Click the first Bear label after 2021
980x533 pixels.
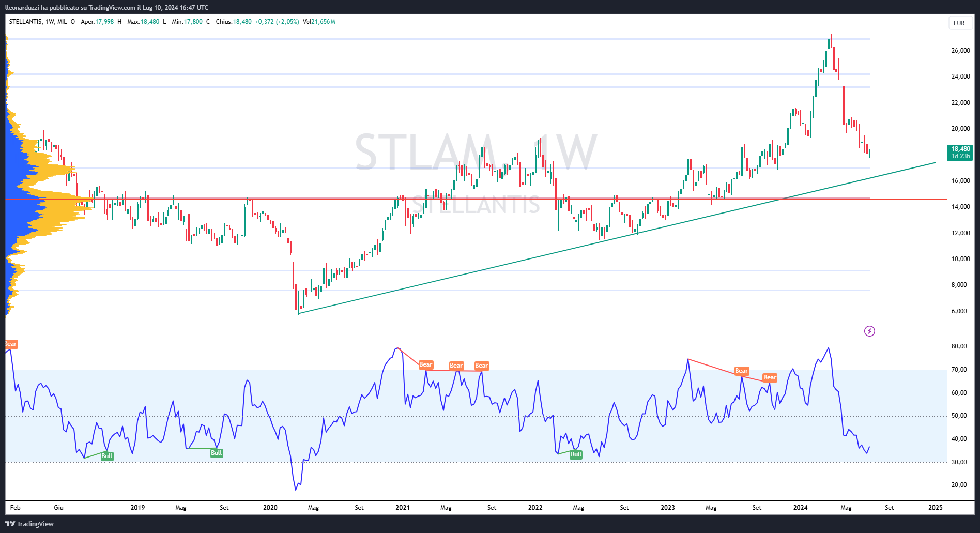(425, 364)
